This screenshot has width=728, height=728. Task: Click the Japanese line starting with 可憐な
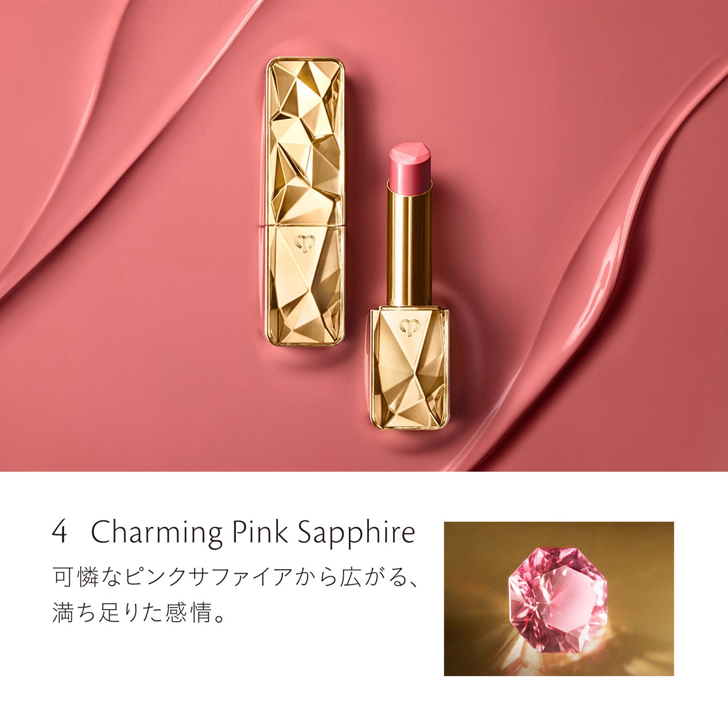(236, 577)
